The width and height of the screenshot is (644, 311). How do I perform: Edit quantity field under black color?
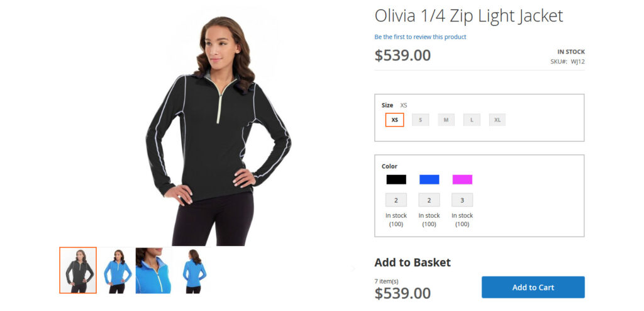(396, 200)
